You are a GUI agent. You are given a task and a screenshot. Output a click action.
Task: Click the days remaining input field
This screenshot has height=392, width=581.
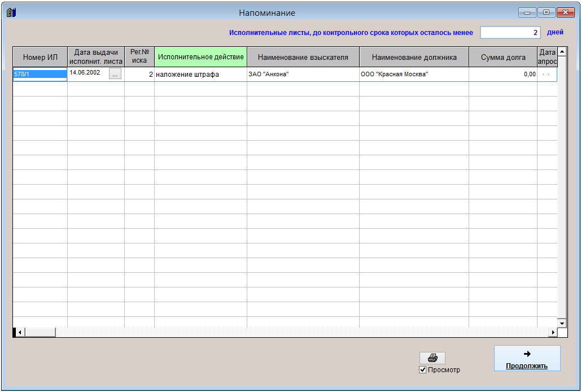pyautogui.click(x=510, y=33)
